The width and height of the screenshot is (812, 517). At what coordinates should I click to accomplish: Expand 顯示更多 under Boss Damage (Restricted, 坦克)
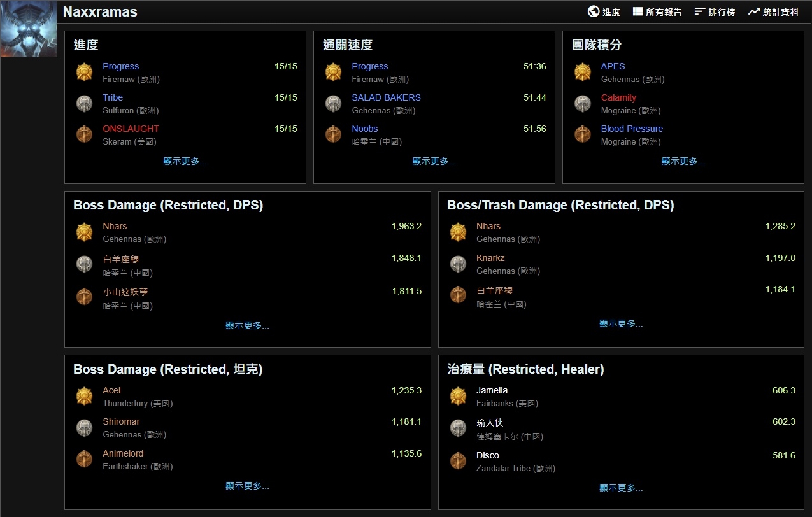(247, 486)
